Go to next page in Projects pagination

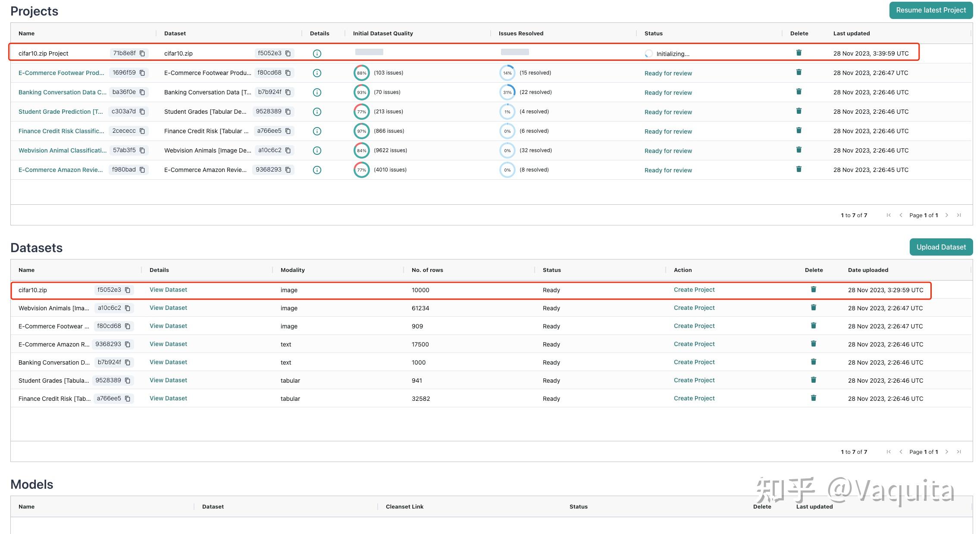[x=947, y=215]
